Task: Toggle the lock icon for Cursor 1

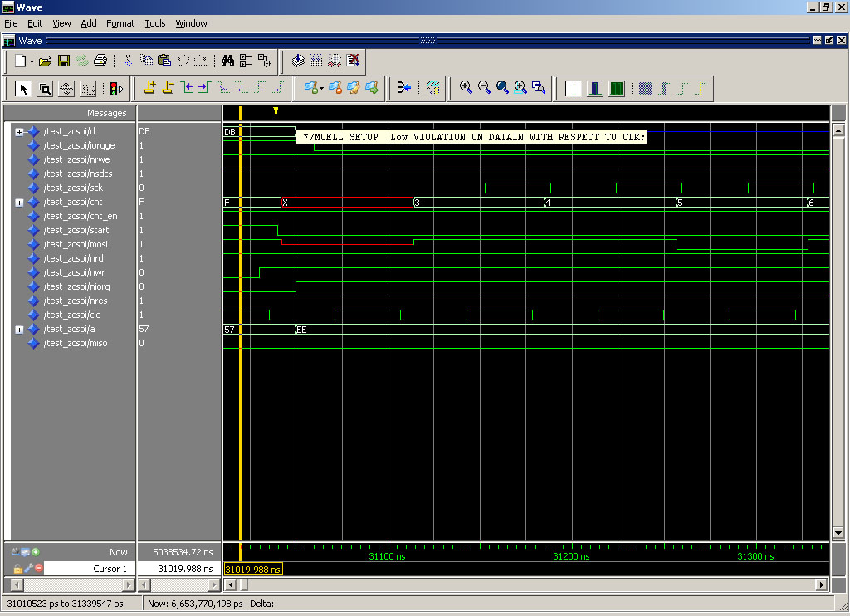Action: coord(17,569)
